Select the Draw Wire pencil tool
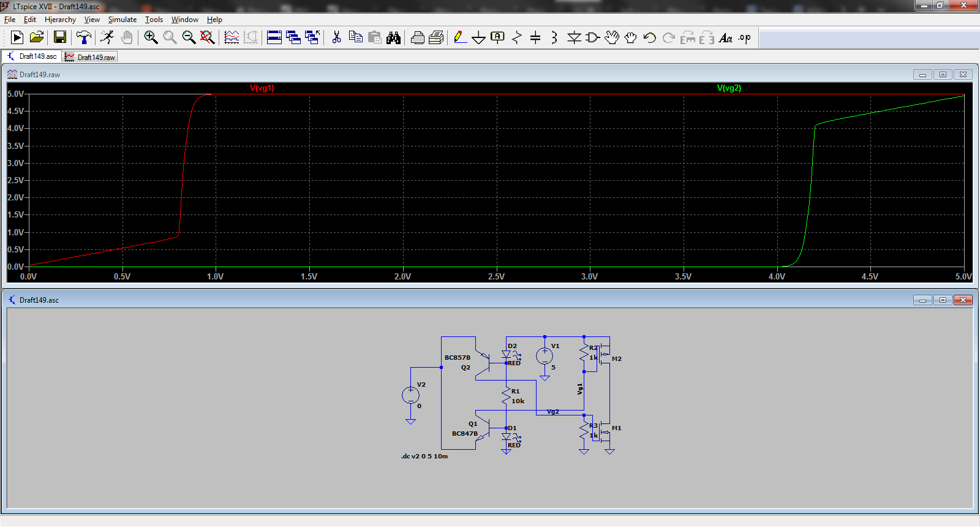Image resolution: width=980 pixels, height=527 pixels. [x=460, y=38]
